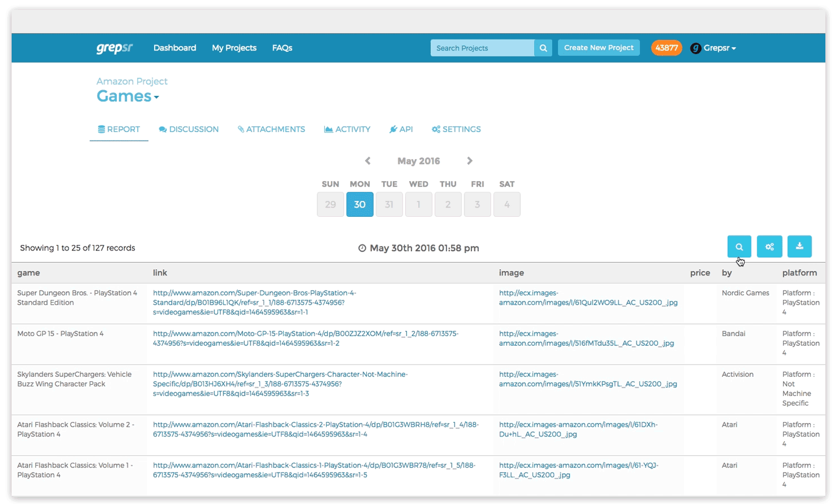The image size is (837, 504).
Task: Click Nordic Games publisher cell
Action: (745, 293)
